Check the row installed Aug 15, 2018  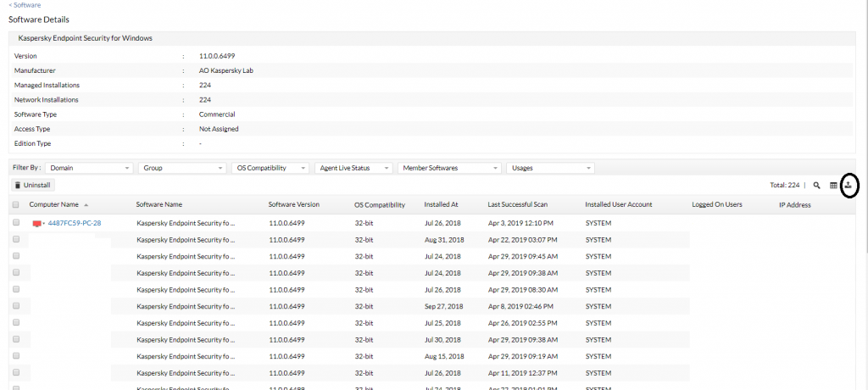click(x=16, y=355)
